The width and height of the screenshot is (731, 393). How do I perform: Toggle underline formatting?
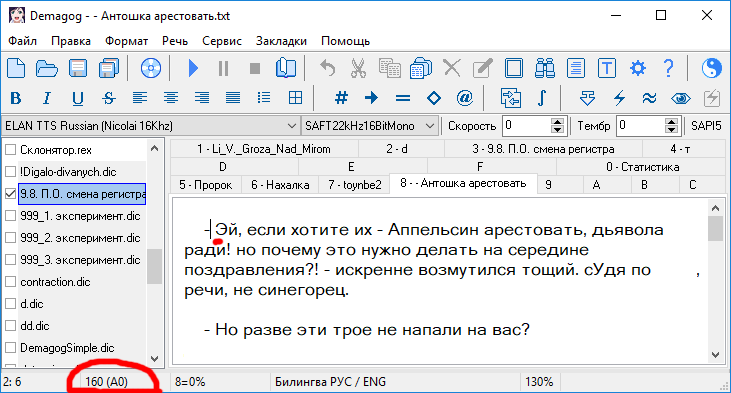[77, 98]
